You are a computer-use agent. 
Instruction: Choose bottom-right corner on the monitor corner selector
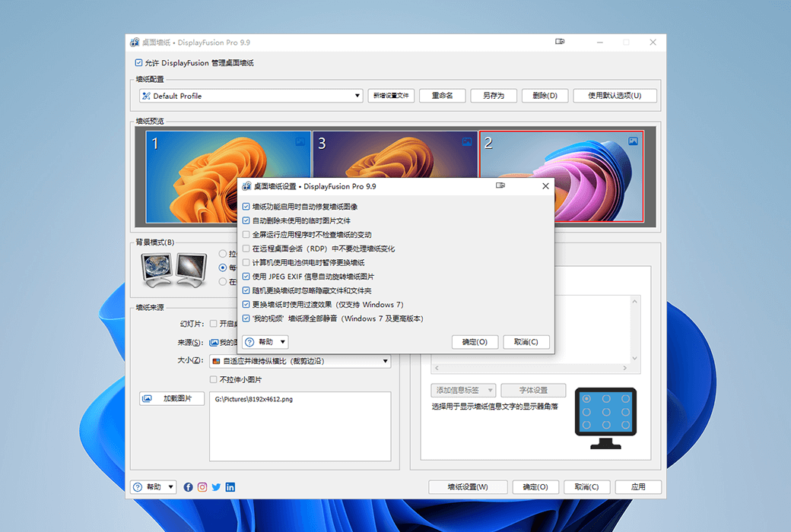pos(625,425)
